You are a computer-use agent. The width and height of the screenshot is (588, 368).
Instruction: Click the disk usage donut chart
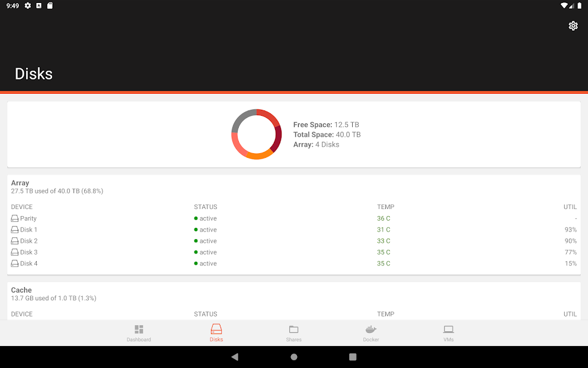[257, 134]
